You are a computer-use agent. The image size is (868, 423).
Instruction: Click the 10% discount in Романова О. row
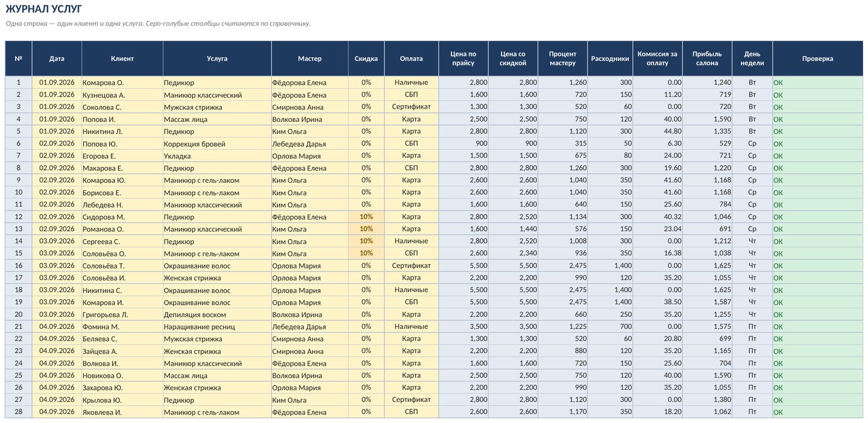click(366, 229)
